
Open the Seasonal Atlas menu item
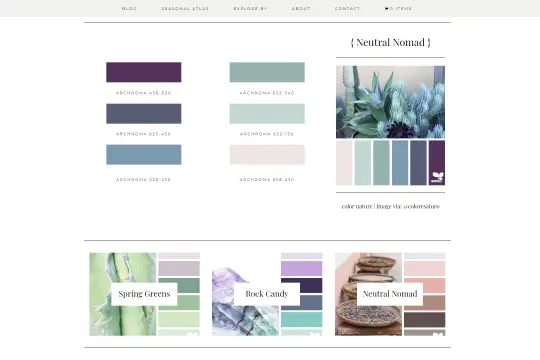tap(185, 8)
